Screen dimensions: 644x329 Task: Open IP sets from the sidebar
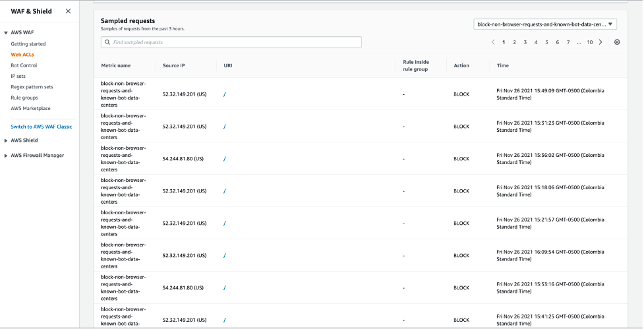[18, 76]
